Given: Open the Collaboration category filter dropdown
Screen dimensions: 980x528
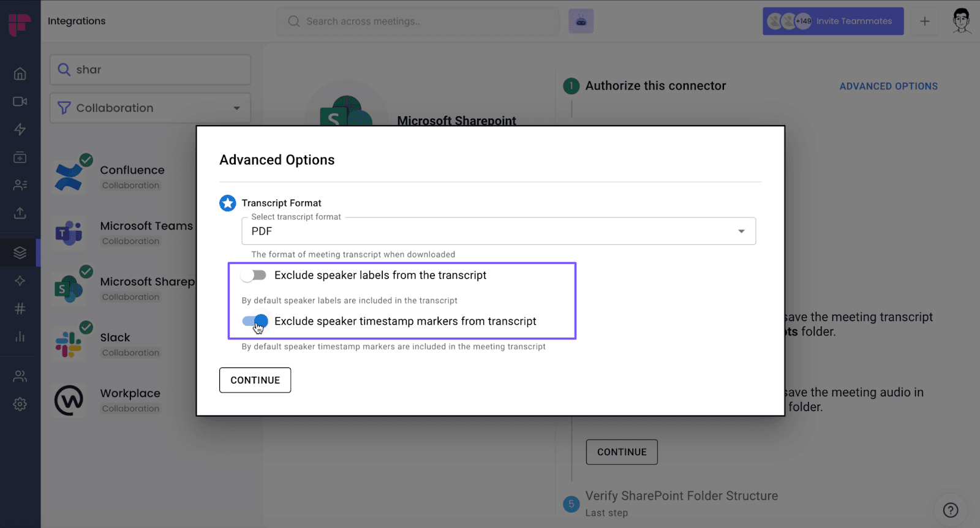Looking at the screenshot, I should 150,108.
